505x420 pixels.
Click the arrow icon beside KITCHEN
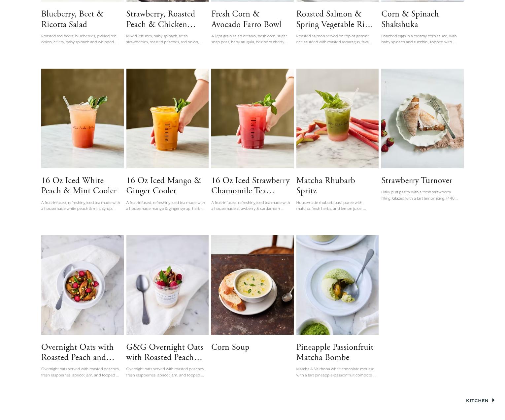(493, 400)
